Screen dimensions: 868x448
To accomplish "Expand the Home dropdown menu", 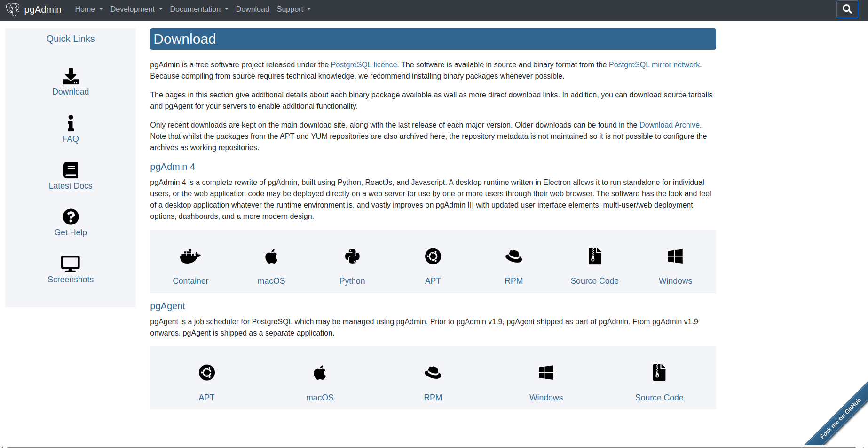I will pos(89,9).
